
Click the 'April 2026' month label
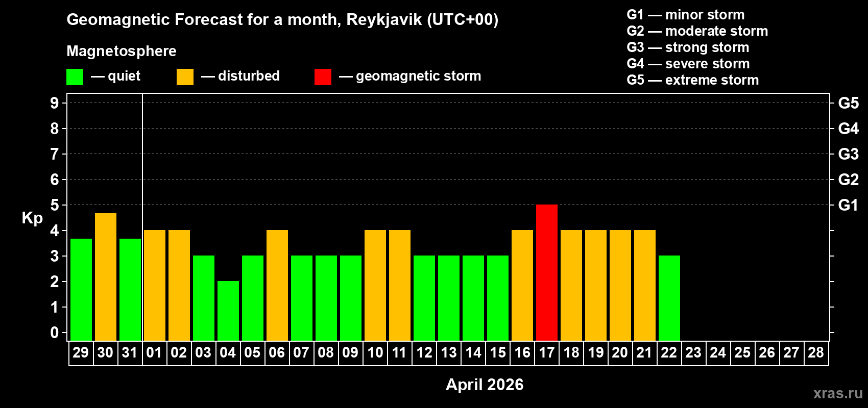point(485,385)
